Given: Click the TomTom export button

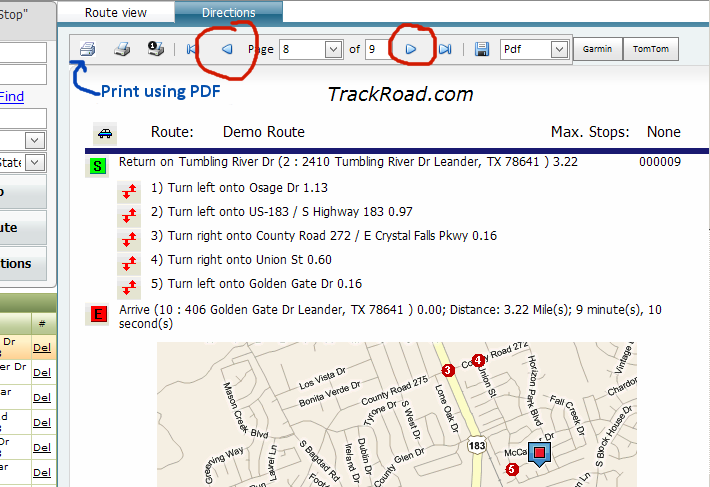Looking at the screenshot, I should coord(651,49).
